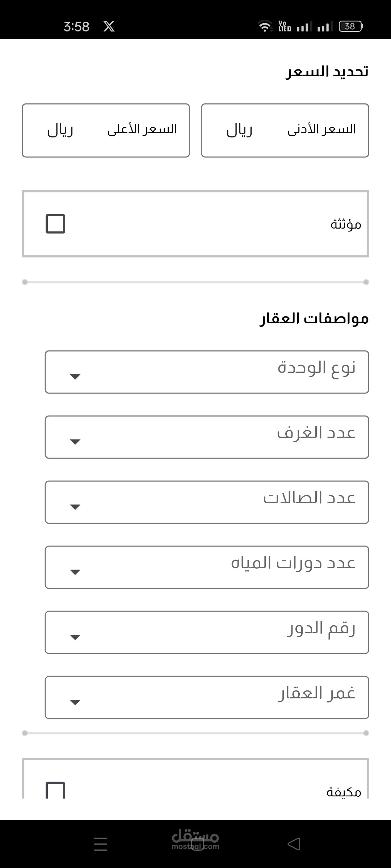Viewport: 391px width, 868px height.
Task: Tap the Android home button icon
Action: 197,844
